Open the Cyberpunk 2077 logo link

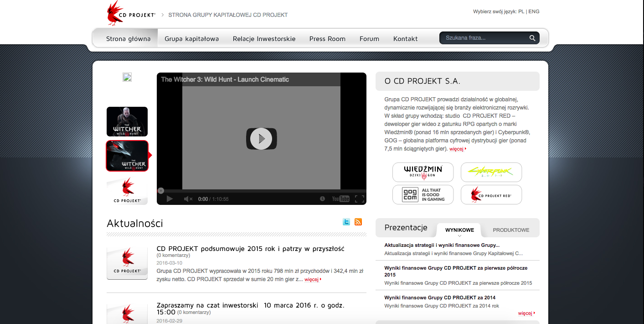(491, 172)
